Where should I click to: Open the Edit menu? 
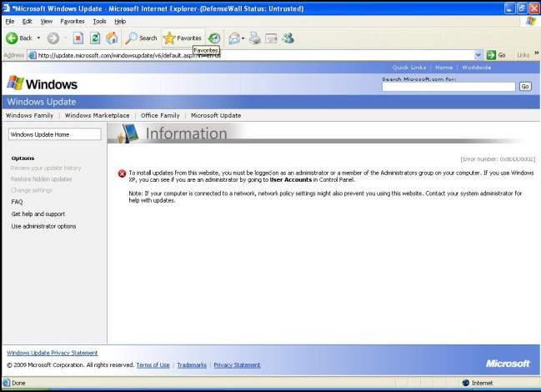27,22
